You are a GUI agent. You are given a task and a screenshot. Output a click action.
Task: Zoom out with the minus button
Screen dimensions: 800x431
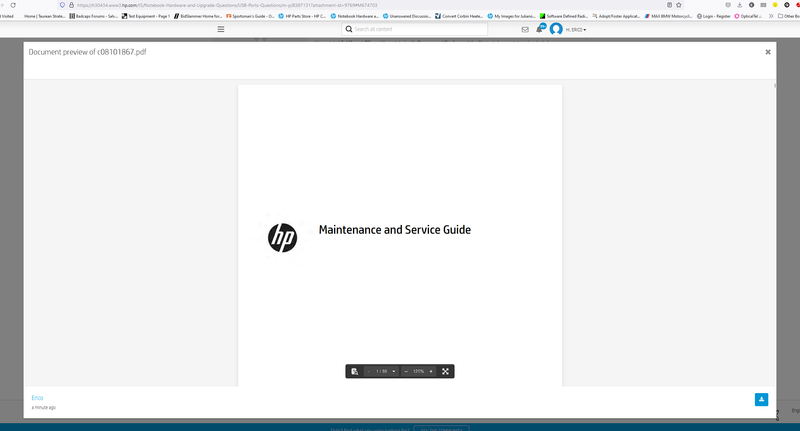(x=406, y=371)
